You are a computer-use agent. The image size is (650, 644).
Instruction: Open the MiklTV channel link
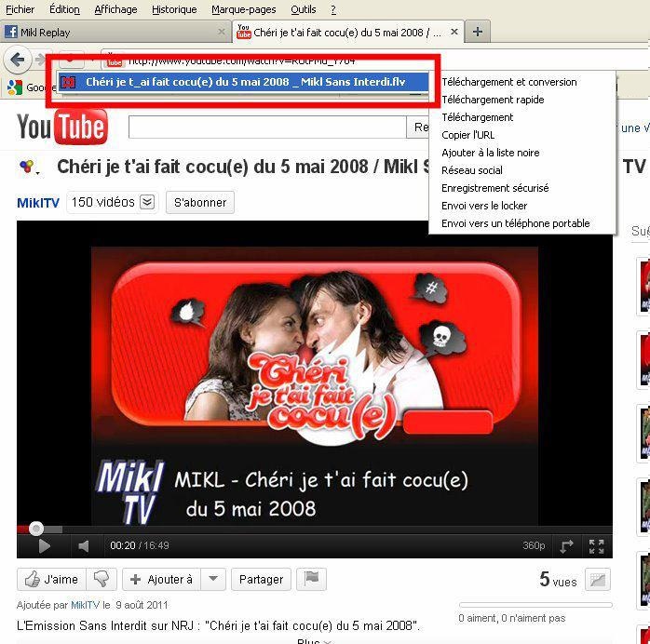(x=38, y=203)
